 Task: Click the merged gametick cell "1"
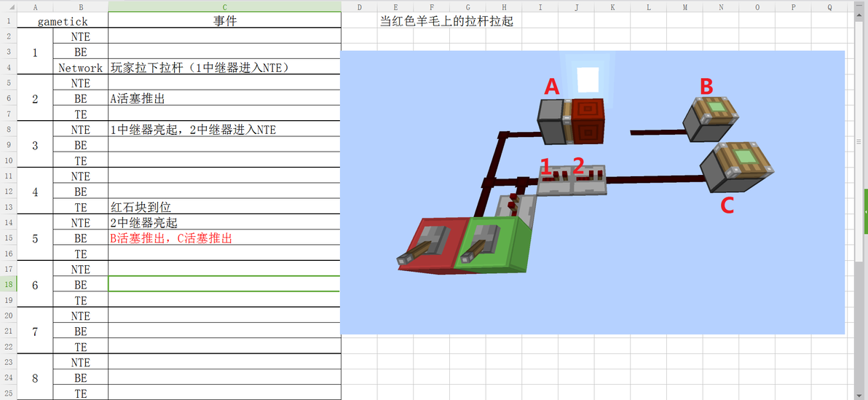pos(36,52)
